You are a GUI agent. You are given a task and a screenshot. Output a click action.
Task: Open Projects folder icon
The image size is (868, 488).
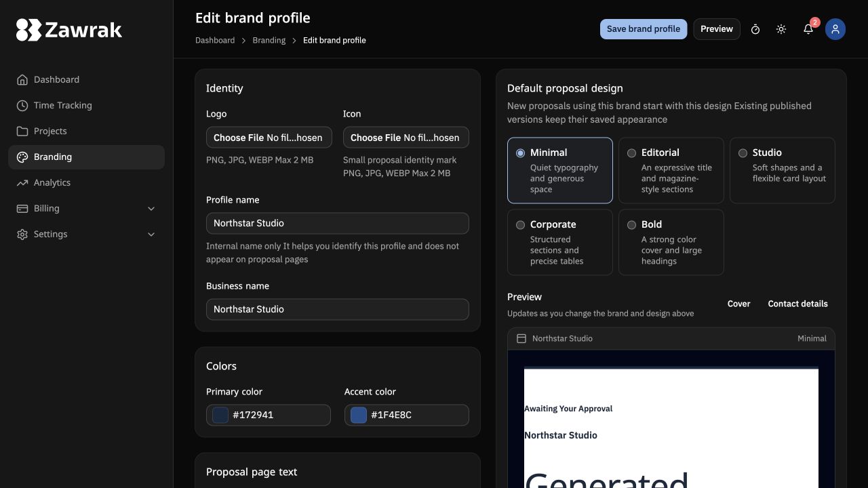(22, 131)
